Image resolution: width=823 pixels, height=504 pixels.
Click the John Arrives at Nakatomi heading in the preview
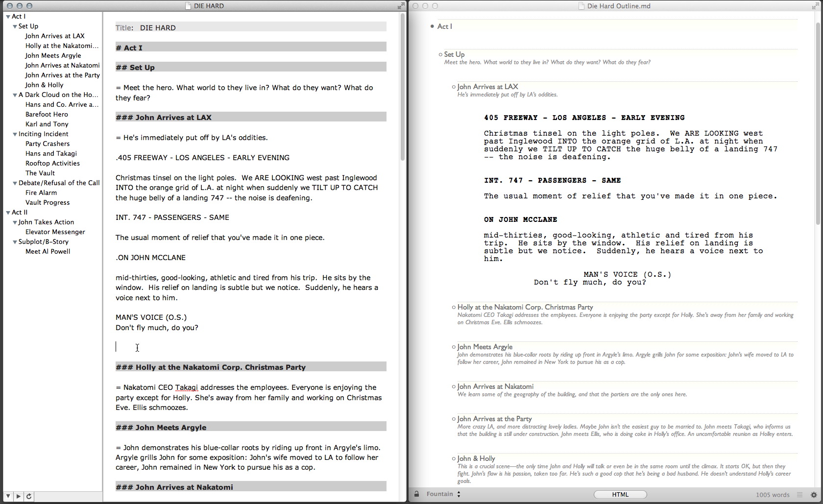(x=495, y=386)
